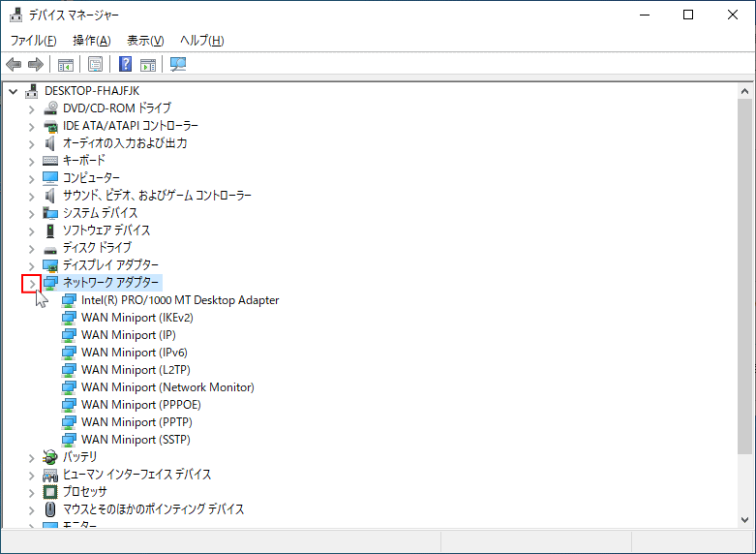Click the ソフトウェア デバイス icon
The height and width of the screenshot is (554, 756).
point(50,231)
